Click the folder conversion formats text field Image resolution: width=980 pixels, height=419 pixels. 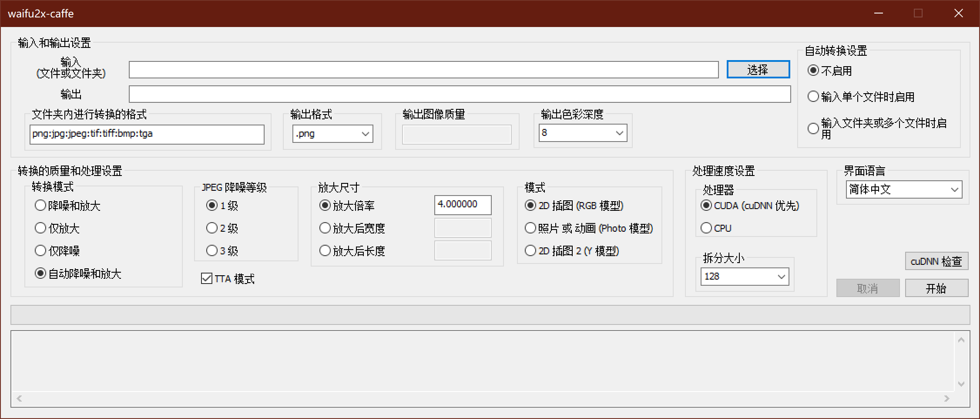(147, 134)
